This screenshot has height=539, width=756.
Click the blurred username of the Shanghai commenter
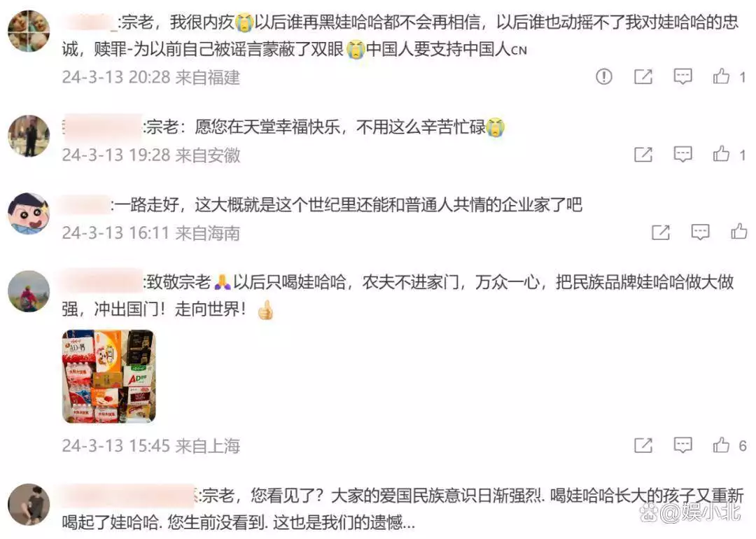point(102,281)
